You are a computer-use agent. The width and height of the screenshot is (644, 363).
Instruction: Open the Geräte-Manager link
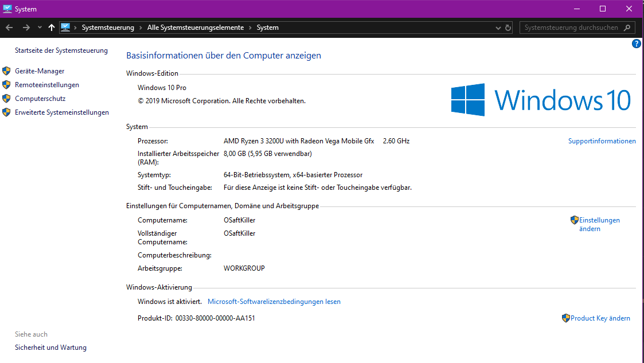[40, 71]
